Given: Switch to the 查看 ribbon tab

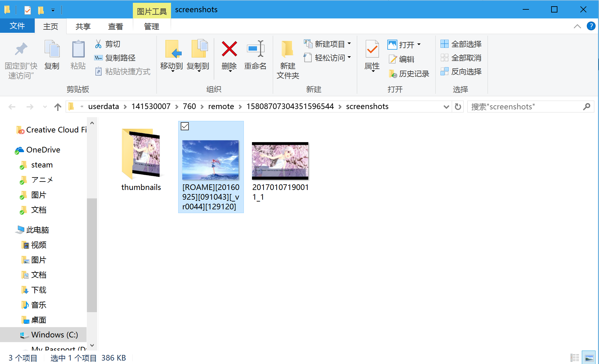Looking at the screenshot, I should coord(115,26).
